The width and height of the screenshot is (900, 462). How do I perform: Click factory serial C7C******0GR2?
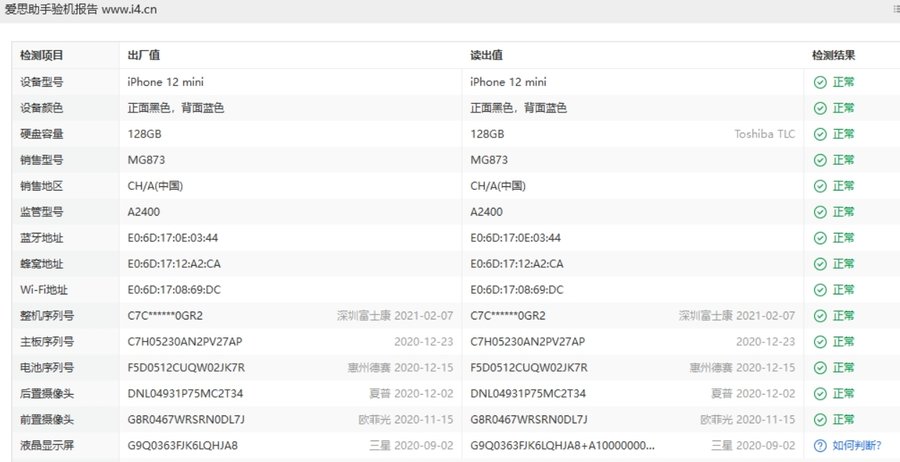(165, 316)
